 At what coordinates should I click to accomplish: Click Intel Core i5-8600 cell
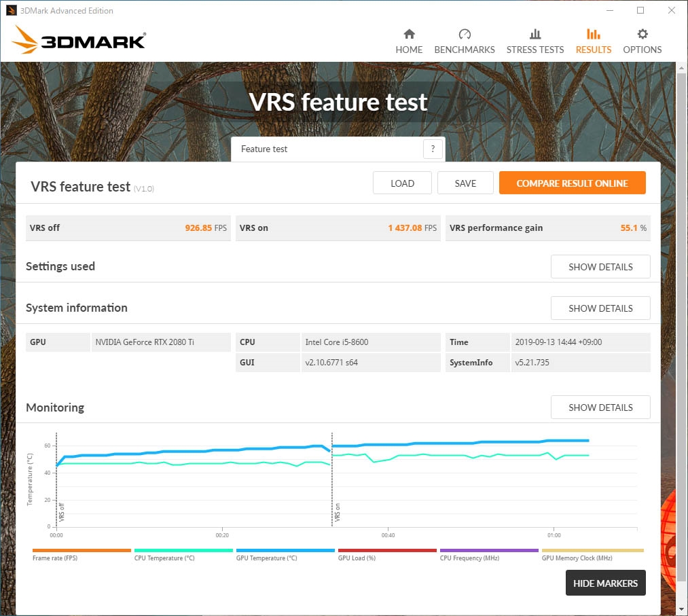point(371,342)
